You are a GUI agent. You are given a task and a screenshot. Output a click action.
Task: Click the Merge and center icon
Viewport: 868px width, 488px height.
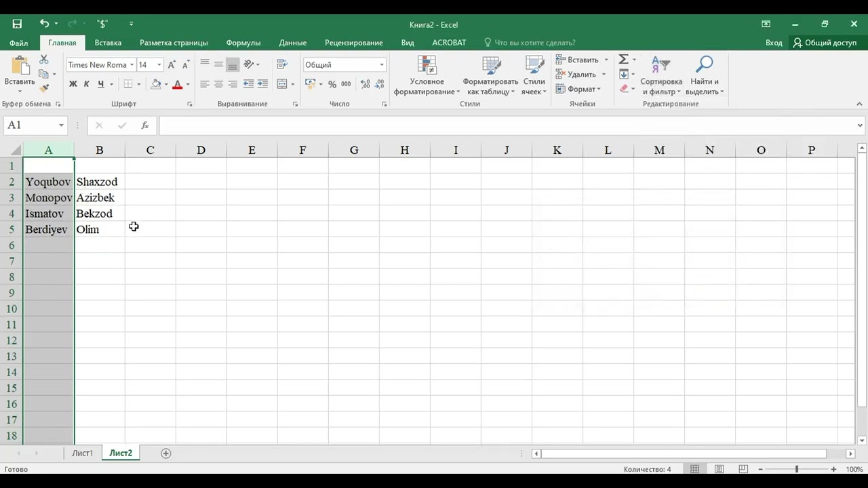tap(283, 84)
